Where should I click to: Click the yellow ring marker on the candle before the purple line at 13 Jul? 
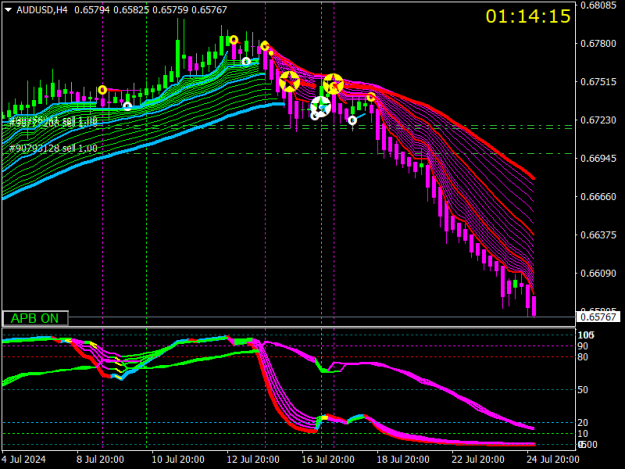pyautogui.click(x=265, y=46)
